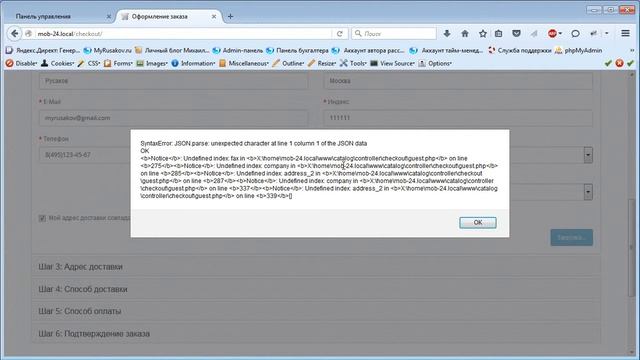Click the red error indicator on developer toolbar
Screen dimensions: 640x360
point(620,63)
